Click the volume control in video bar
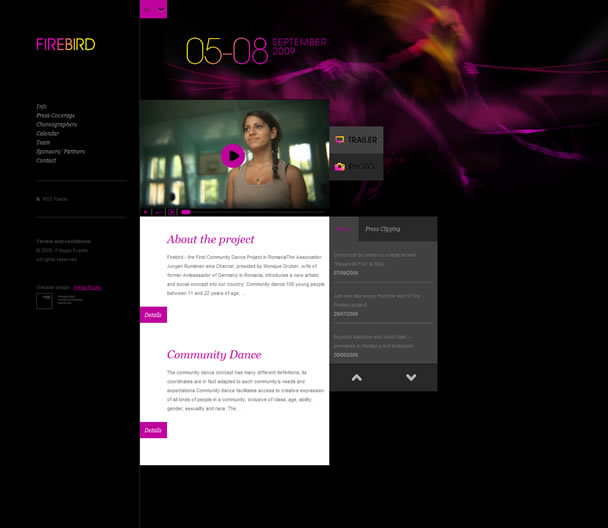Image resolution: width=608 pixels, height=528 pixels. (158, 212)
